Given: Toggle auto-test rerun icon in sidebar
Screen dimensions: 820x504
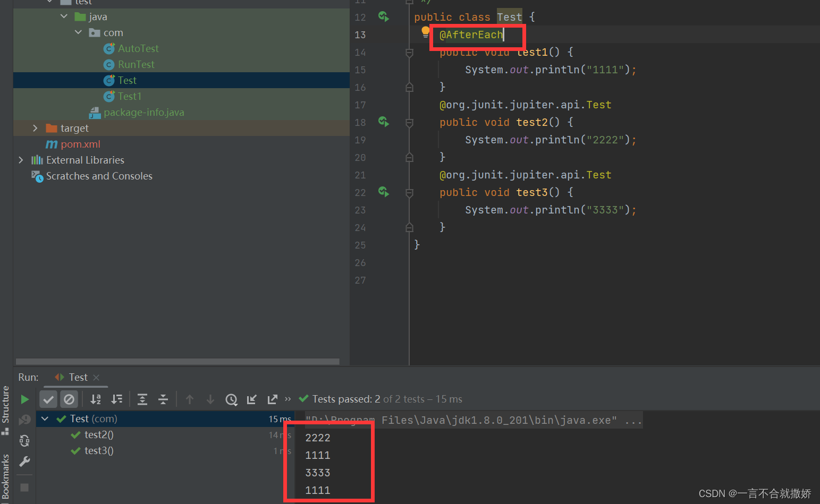Looking at the screenshot, I should coord(24,441).
